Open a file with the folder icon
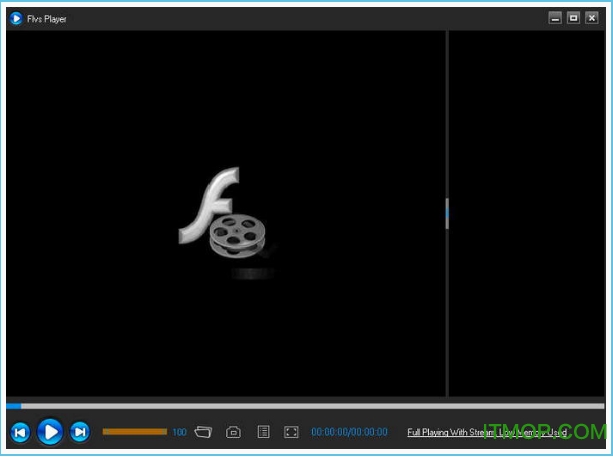Image resolution: width=613 pixels, height=457 pixels. point(203,432)
